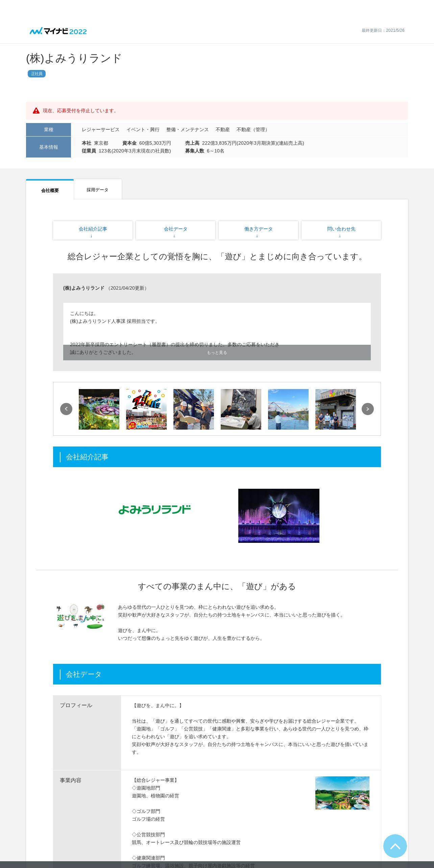This screenshot has height=868, width=434.
Task: Click the 事業内容 row label
Action: coord(71,780)
